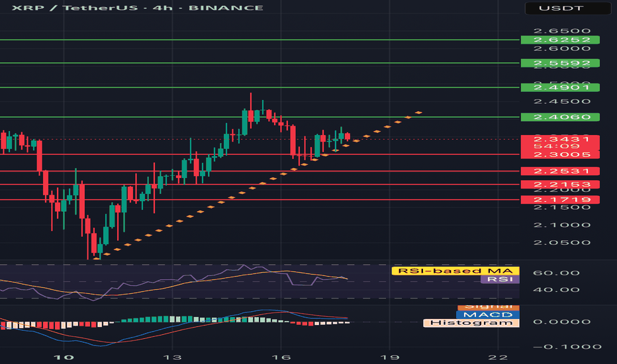Open the USDT currency selector
This screenshot has width=617, height=364.
coord(568,8)
